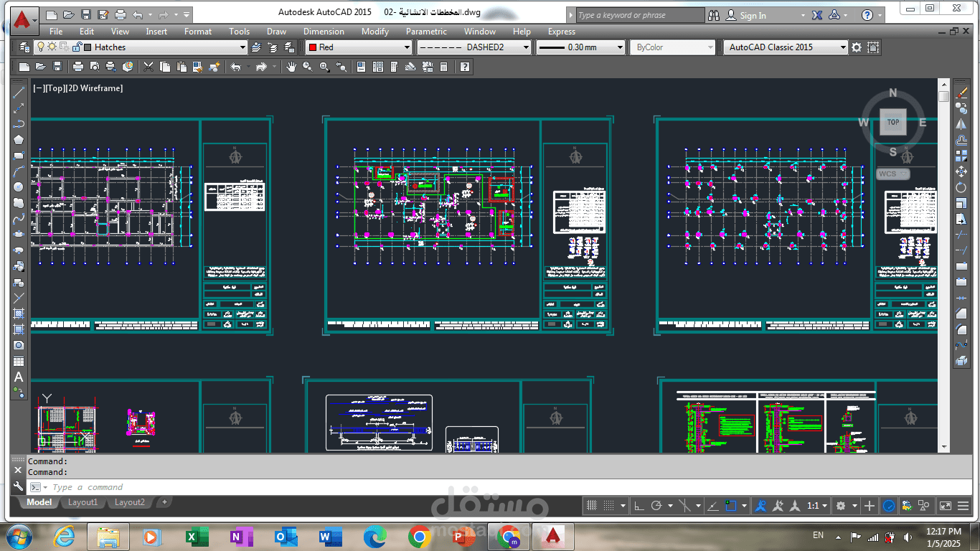980x551 pixels.
Task: Open the Hatches layer dropdown
Action: coord(242,47)
